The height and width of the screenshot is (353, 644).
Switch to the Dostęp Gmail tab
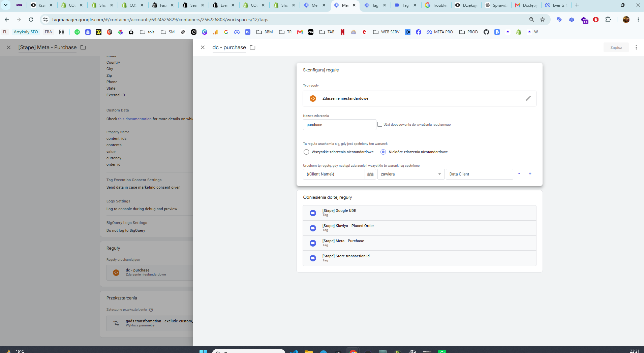526,5
